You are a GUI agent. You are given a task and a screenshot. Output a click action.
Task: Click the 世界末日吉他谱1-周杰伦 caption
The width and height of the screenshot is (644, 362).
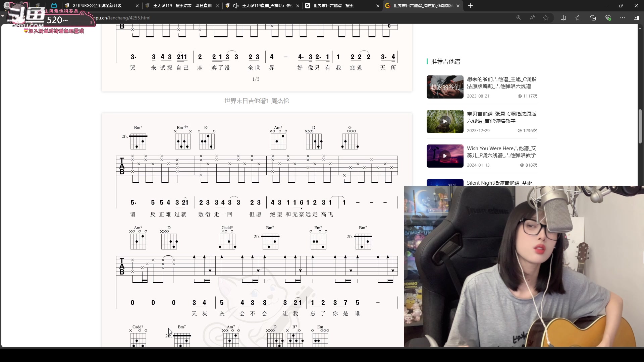pyautogui.click(x=257, y=101)
